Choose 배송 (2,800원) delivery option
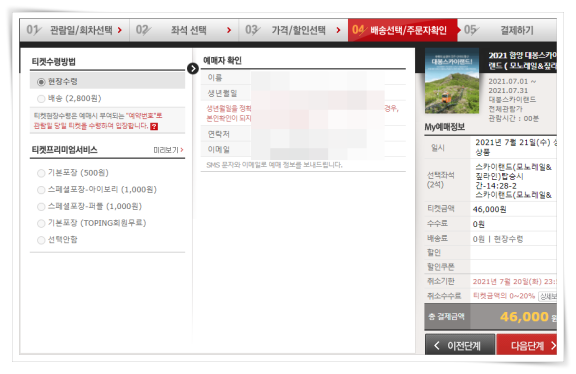The width and height of the screenshot is (576, 374). (x=41, y=98)
